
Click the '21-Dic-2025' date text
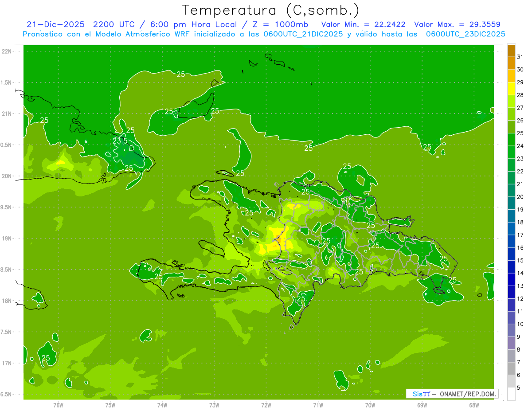click(55, 24)
